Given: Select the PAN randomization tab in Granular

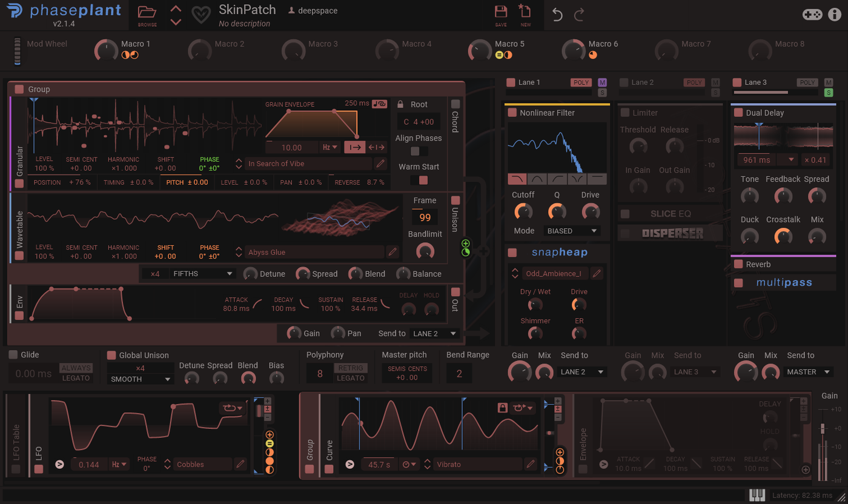Looking at the screenshot, I should 301,182.
